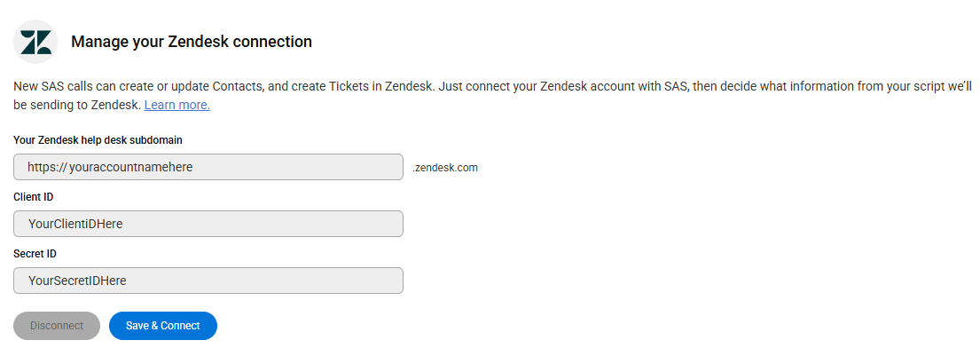Screen dimensions: 980x356
Task: Focus the Client ID input field
Action: pos(208,224)
